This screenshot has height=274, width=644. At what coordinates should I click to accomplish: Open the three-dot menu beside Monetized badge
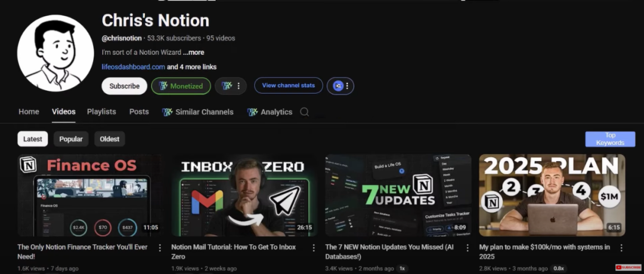point(239,86)
